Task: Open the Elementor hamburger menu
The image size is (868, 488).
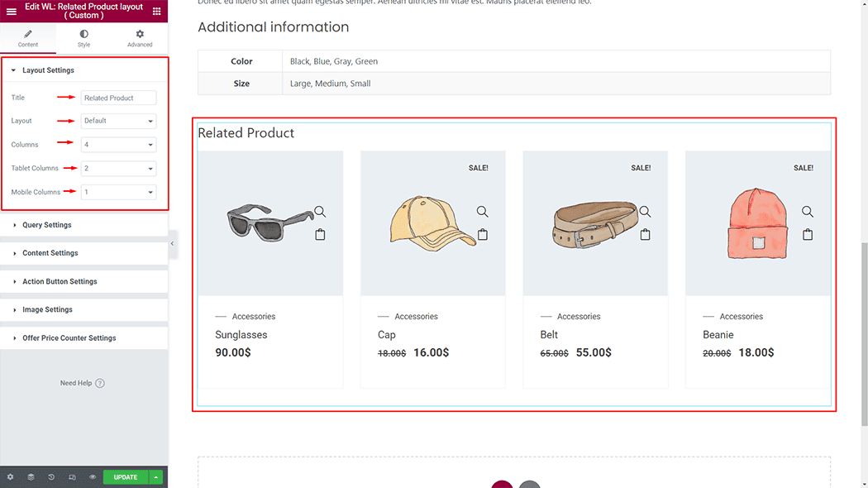Action: [x=12, y=11]
